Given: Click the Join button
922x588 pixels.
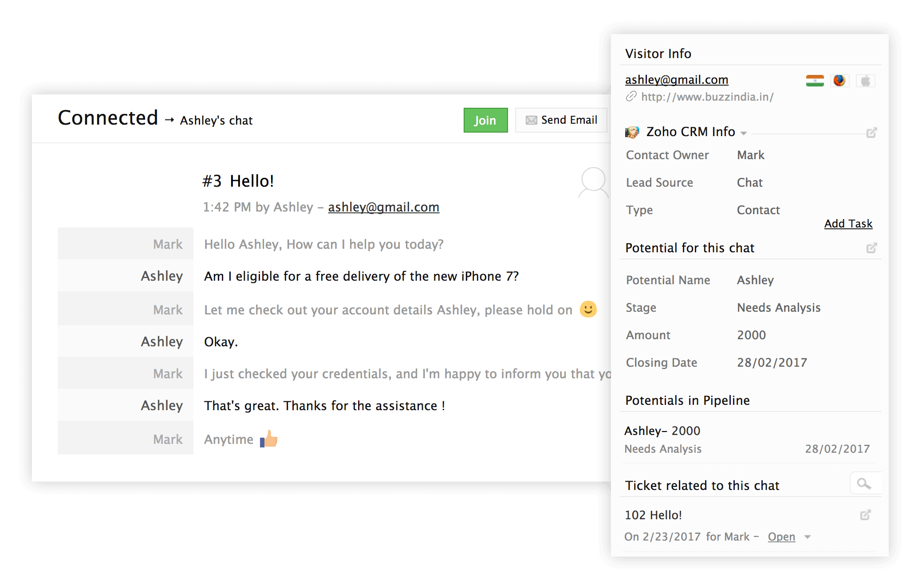Looking at the screenshot, I should coord(485,120).
